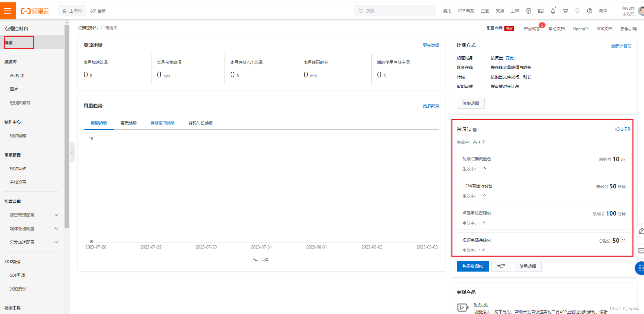Click the floating chat feedback icon
Image resolution: width=644 pixels, height=314 pixels.
click(x=641, y=251)
